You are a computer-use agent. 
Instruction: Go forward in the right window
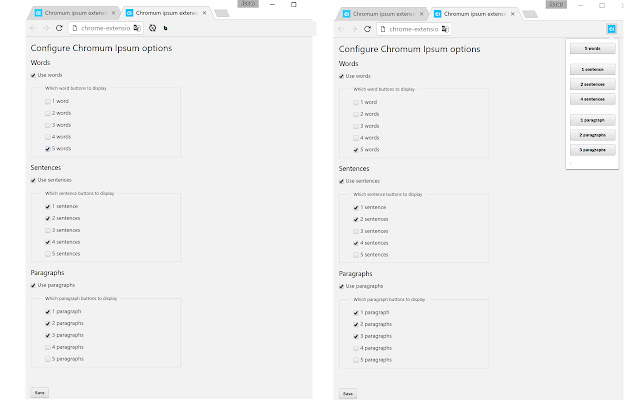tap(354, 29)
